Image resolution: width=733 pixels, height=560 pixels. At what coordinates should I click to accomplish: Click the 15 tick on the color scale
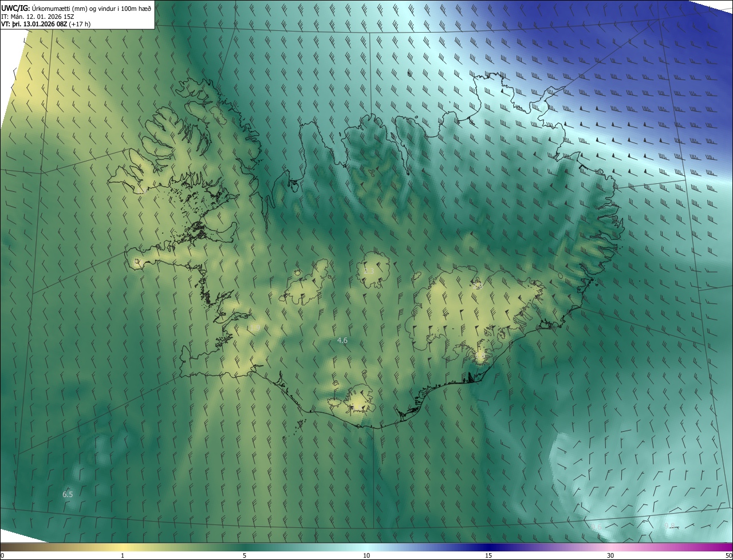click(488, 555)
